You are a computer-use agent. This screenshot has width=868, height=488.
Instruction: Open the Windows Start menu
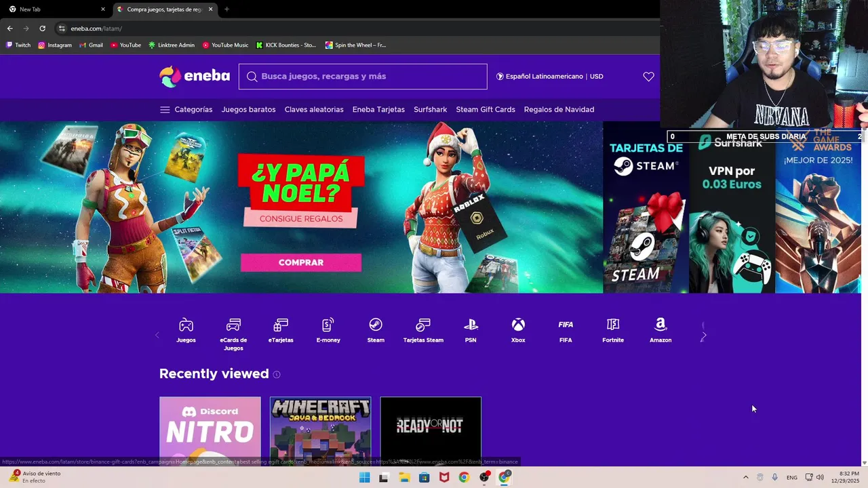364,477
